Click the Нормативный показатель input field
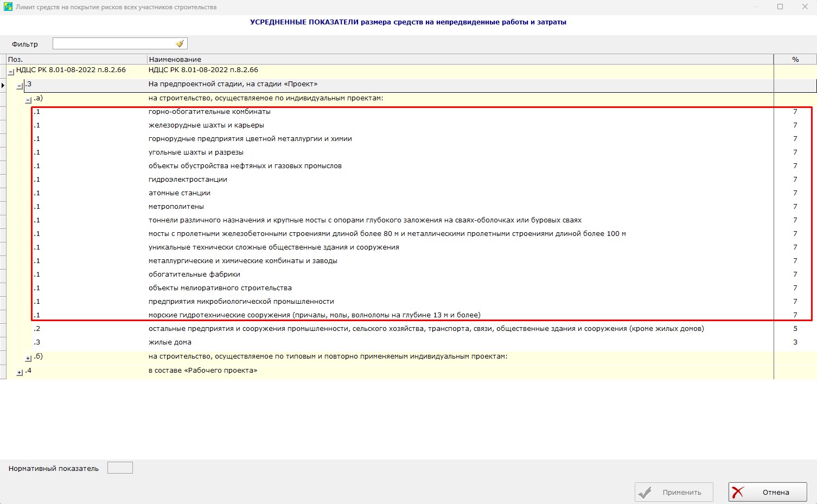This screenshot has height=504, width=817. 120,467
